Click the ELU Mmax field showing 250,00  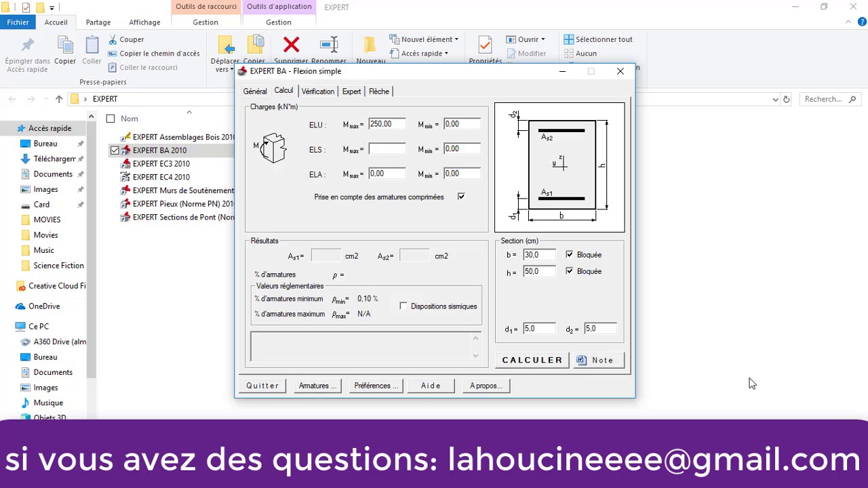point(387,124)
